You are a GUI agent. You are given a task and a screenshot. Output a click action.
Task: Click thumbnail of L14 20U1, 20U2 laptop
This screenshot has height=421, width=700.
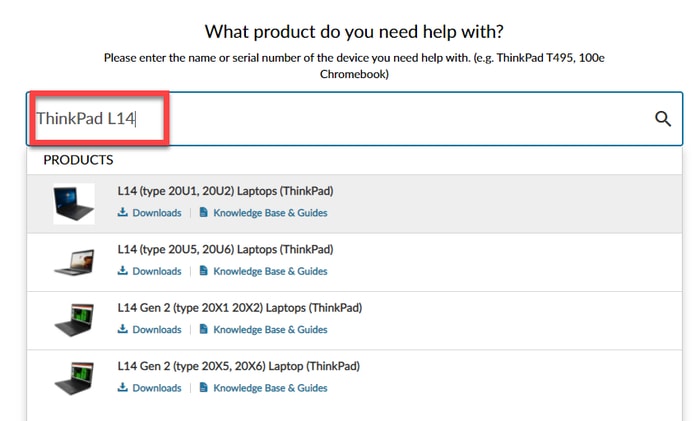[x=74, y=203]
